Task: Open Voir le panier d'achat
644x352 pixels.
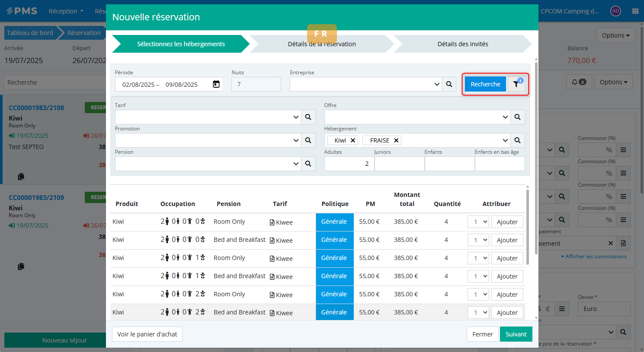Action: pos(147,334)
